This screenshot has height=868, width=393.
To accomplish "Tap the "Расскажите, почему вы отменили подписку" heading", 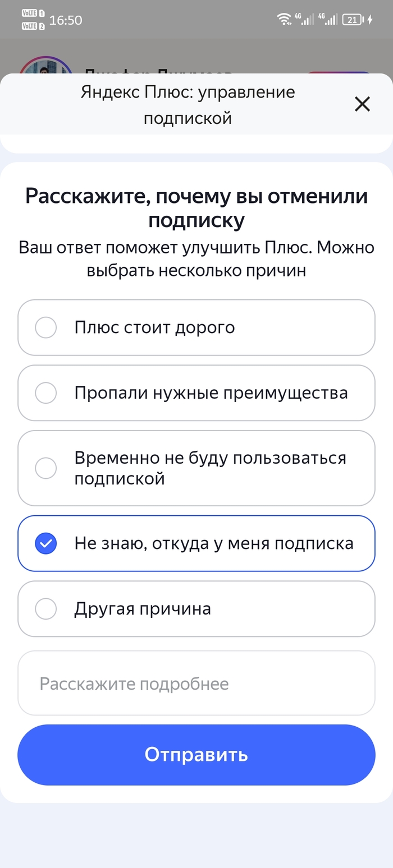I will click(196, 208).
